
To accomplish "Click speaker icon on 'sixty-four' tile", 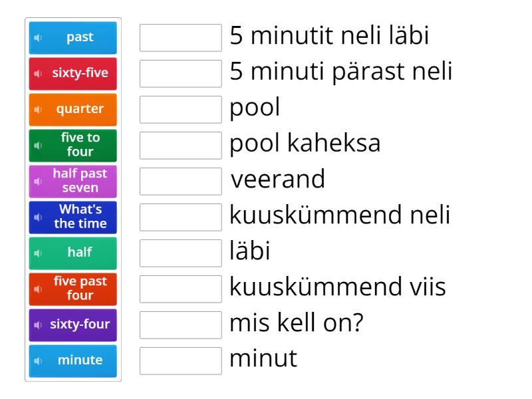I will click(38, 325).
